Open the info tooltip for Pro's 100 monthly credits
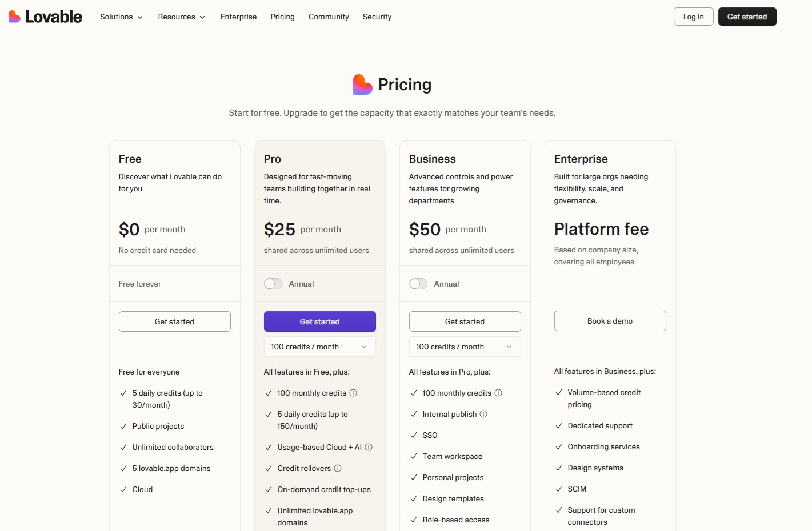The width and height of the screenshot is (812, 531). tap(353, 393)
